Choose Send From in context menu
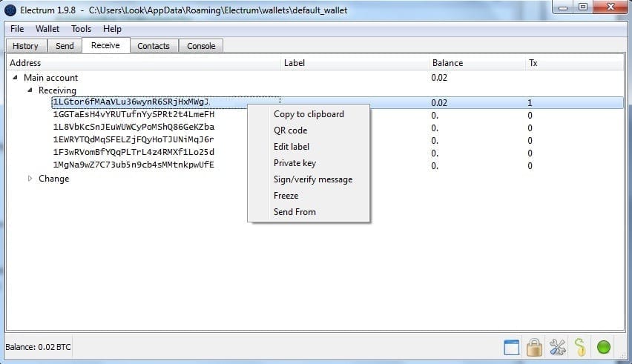Viewport: 632px width, 364px height. pos(309,212)
